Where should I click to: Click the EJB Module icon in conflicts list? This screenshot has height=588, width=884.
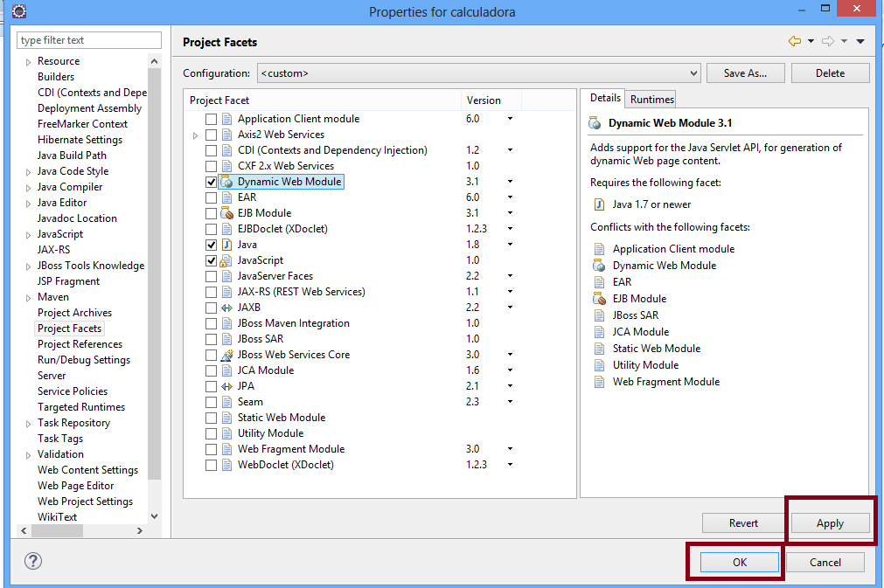click(599, 299)
